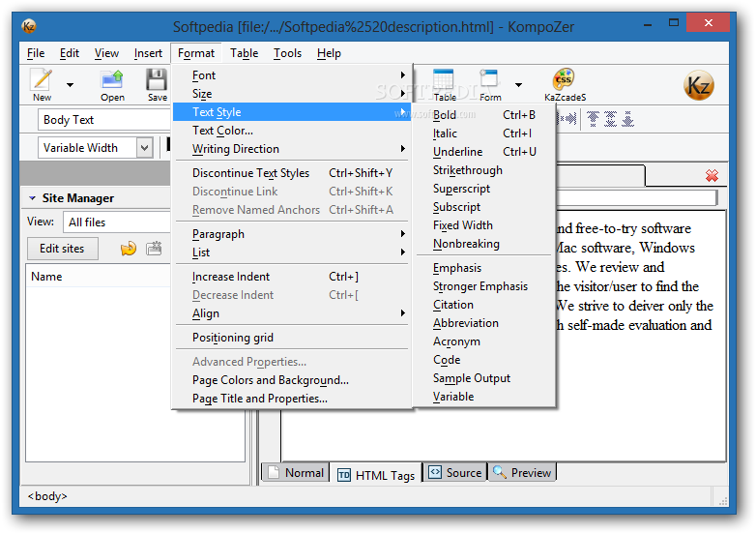The image size is (756, 534).
Task: Switch to HTML Tags view tab
Action: [376, 474]
